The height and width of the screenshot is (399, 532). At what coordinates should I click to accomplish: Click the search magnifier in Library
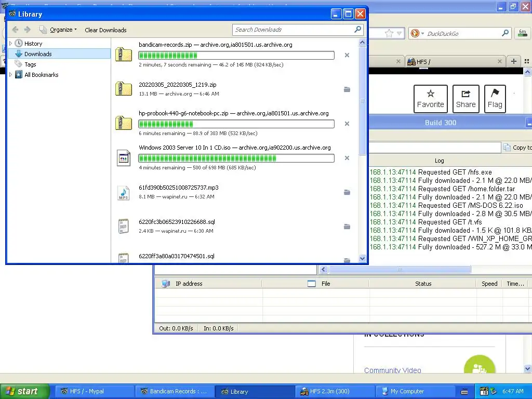pos(357,30)
